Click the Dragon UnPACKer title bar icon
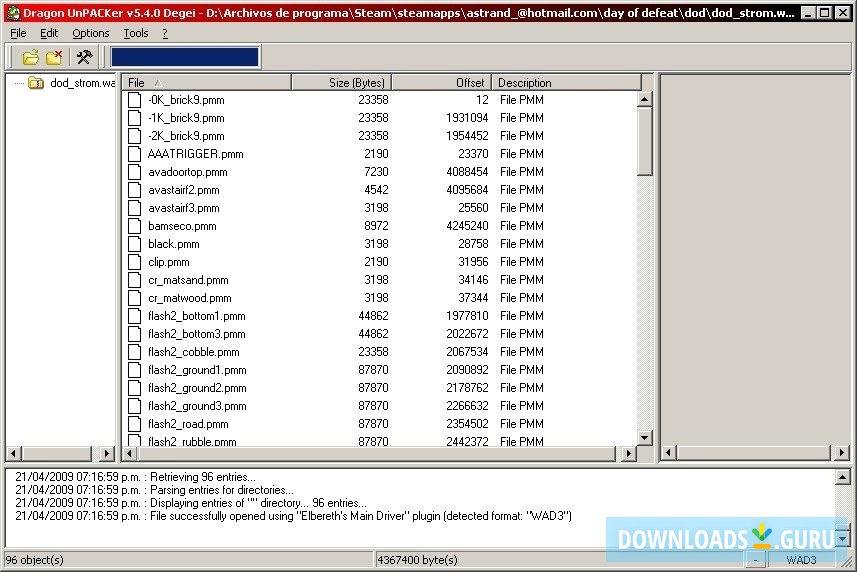 tap(13, 13)
